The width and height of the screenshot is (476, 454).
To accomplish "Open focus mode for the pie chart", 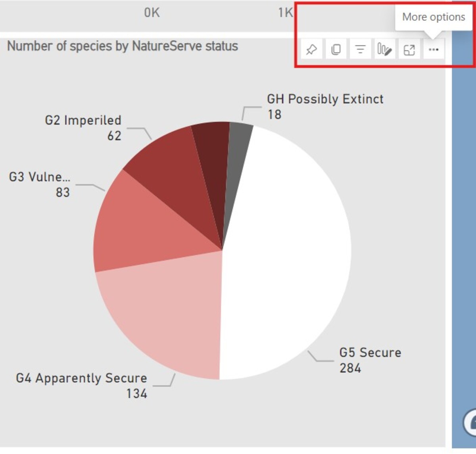I will pyautogui.click(x=409, y=50).
